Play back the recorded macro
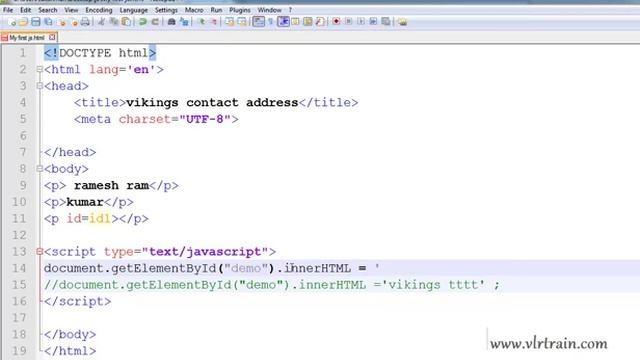Viewport: 640px width, 360px height. (x=361, y=22)
